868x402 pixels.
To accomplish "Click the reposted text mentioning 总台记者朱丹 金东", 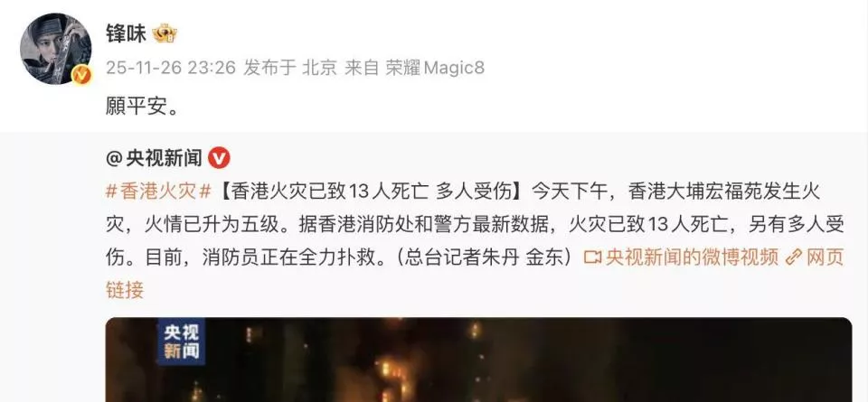I will (x=486, y=257).
